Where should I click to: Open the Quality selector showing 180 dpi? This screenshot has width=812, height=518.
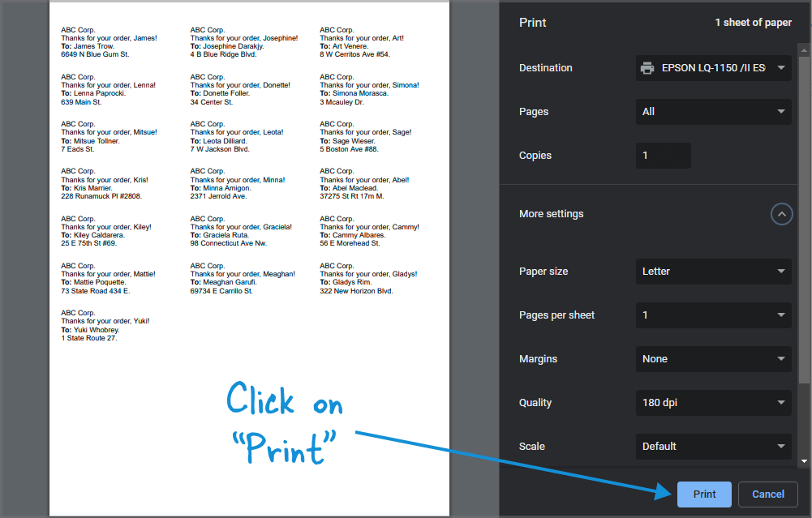(x=713, y=402)
